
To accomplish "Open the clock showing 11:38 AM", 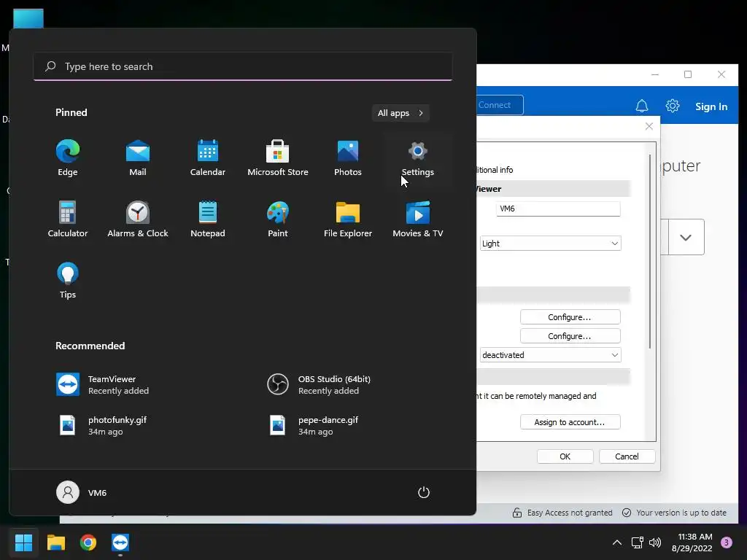I will 692,542.
